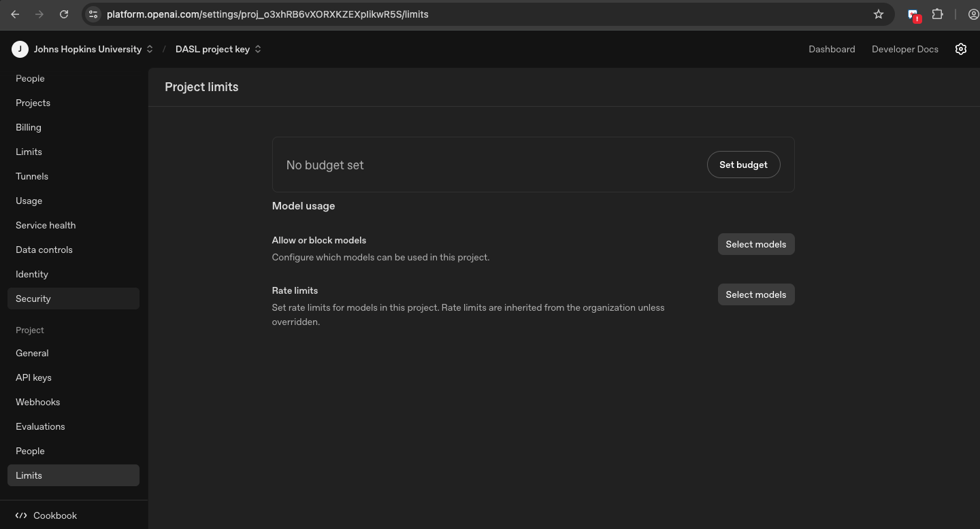Viewport: 980px width, 529px height.
Task: Open site information icon in address bar
Action: coord(93,14)
